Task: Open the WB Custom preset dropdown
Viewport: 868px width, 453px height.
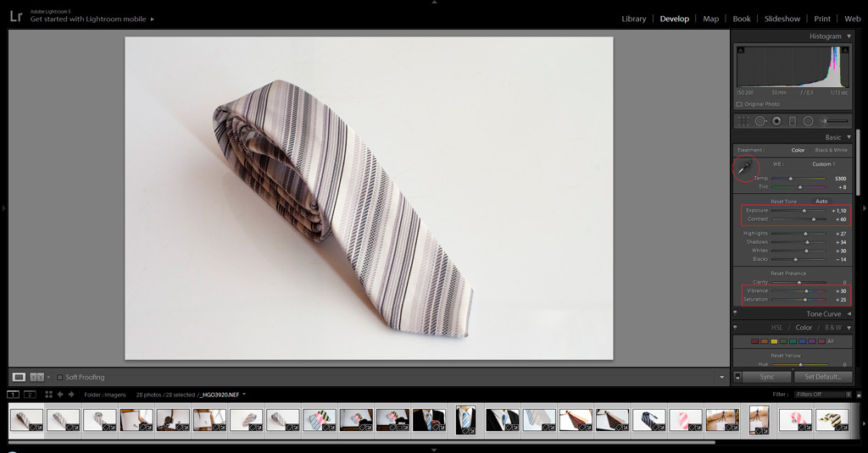Action: pos(823,164)
